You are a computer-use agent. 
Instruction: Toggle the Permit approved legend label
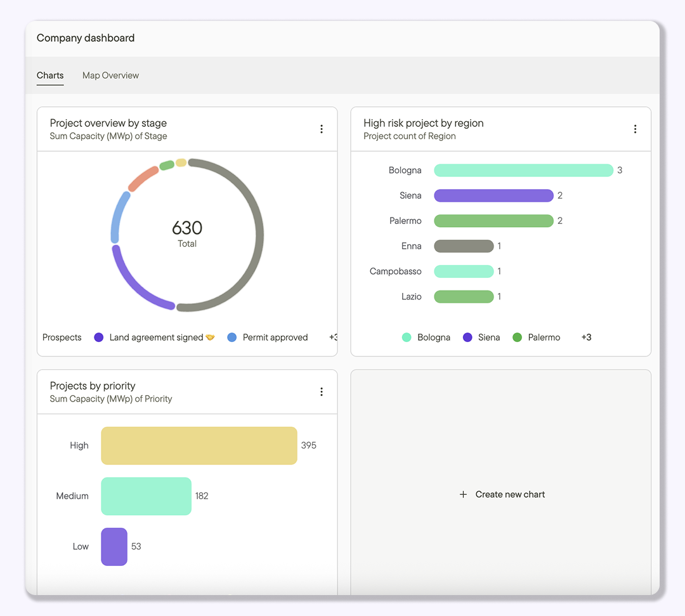[275, 337]
